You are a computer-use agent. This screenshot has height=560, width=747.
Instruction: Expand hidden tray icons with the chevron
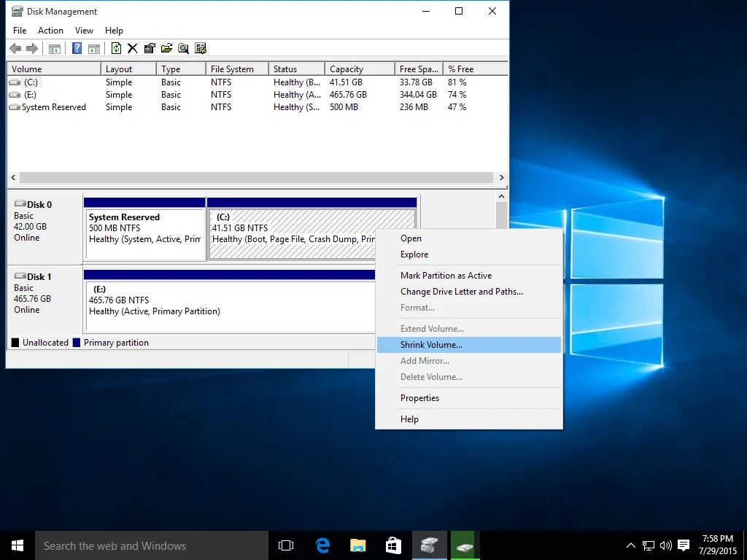point(630,545)
